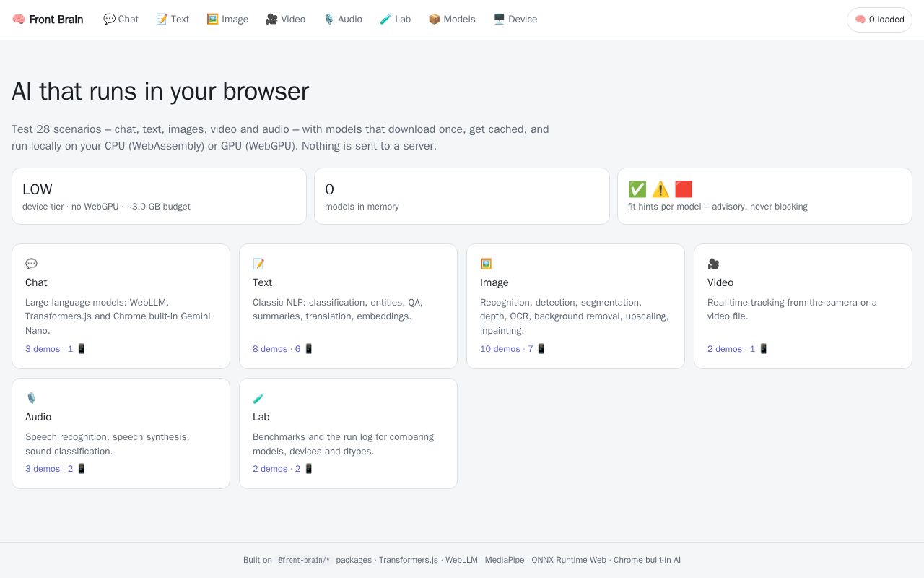Click the Chat card description about WebLLM
Screen dimensions: 924x578
point(118,316)
